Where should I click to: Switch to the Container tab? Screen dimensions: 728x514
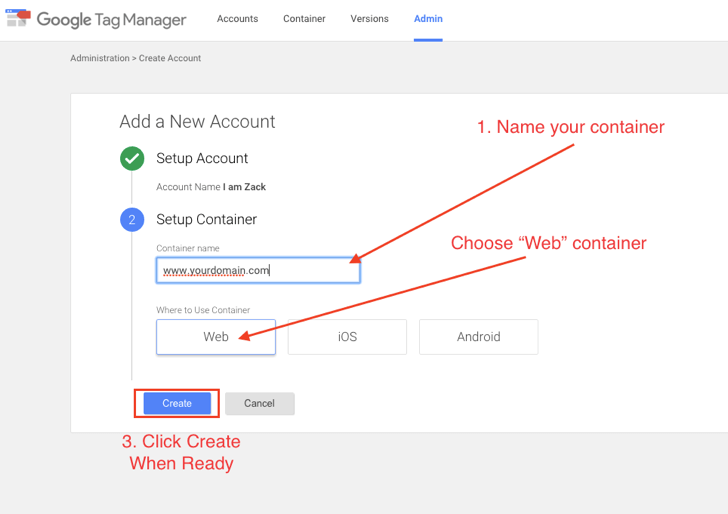304,19
